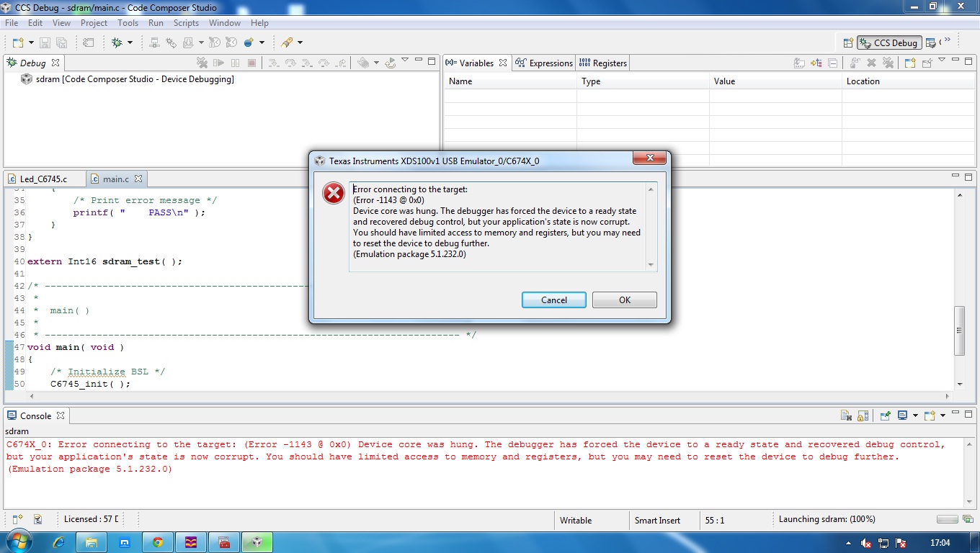Image resolution: width=980 pixels, height=553 pixels.
Task: Select the Led_C6745.c editor tab
Action: point(43,179)
